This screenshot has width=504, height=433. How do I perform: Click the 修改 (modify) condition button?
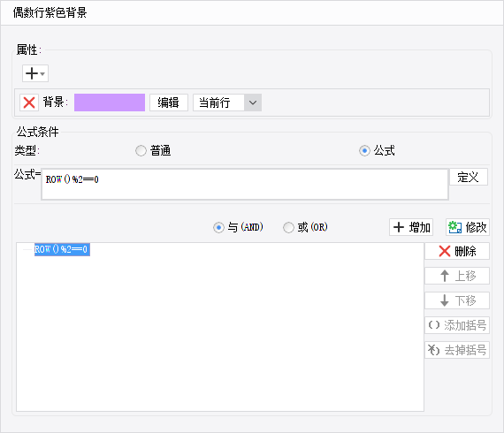tap(468, 227)
